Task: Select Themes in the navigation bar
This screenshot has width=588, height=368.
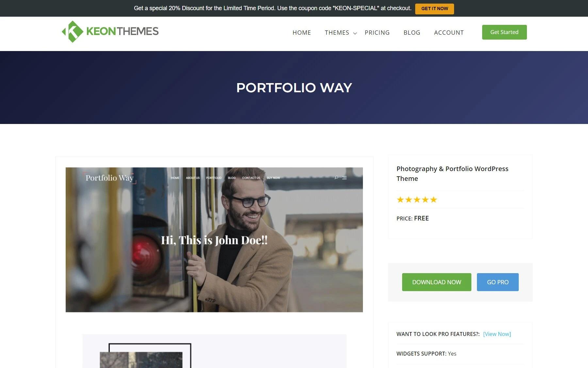Action: (x=337, y=32)
